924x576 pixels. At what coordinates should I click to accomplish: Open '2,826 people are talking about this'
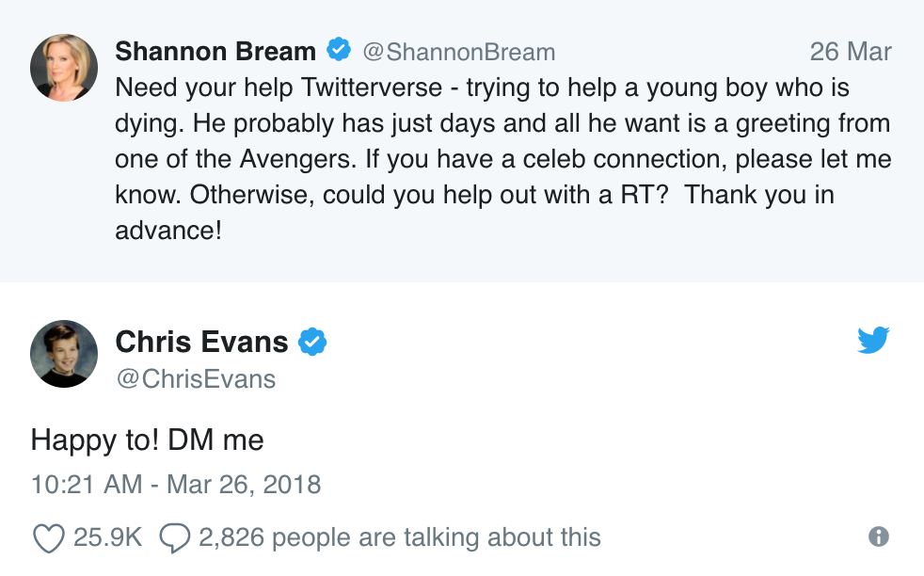[x=399, y=537]
